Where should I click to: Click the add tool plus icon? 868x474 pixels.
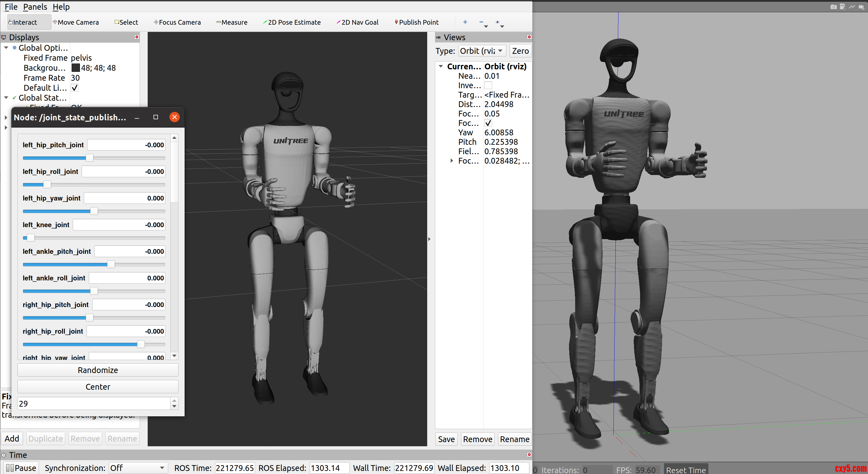pyautogui.click(x=465, y=22)
